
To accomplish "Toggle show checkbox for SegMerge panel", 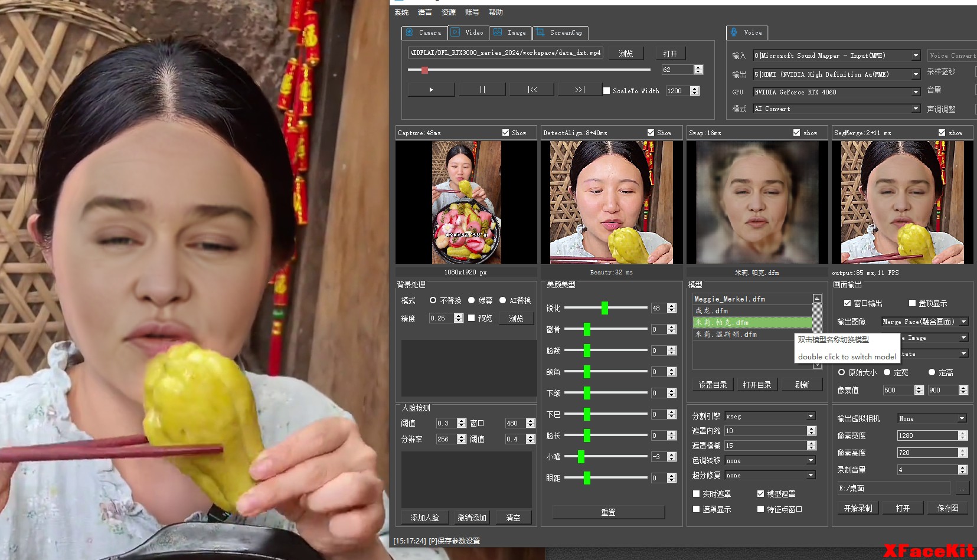I will pos(942,133).
